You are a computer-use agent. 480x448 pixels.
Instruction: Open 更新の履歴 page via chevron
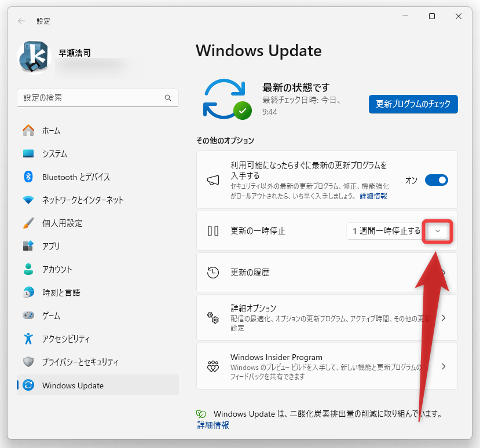(444, 273)
